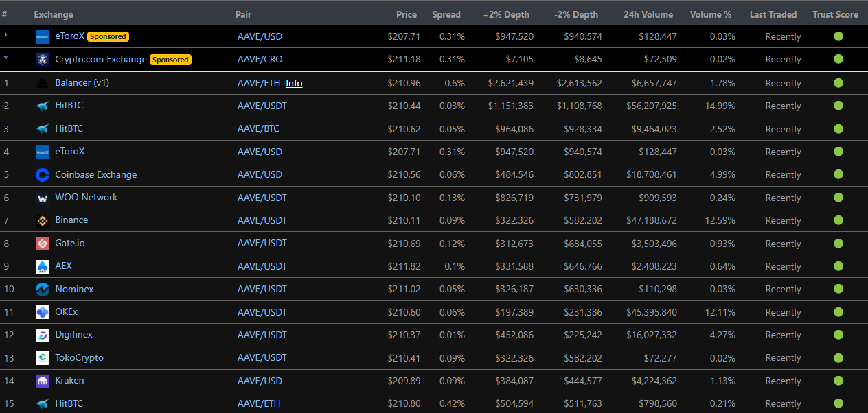This screenshot has height=413, width=868.
Task: Click the WOO Network logo icon
Action: [43, 198]
